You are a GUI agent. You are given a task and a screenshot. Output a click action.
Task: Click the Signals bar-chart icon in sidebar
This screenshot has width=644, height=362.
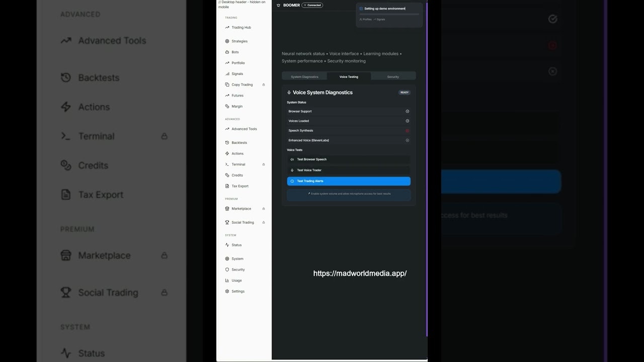[x=227, y=74]
